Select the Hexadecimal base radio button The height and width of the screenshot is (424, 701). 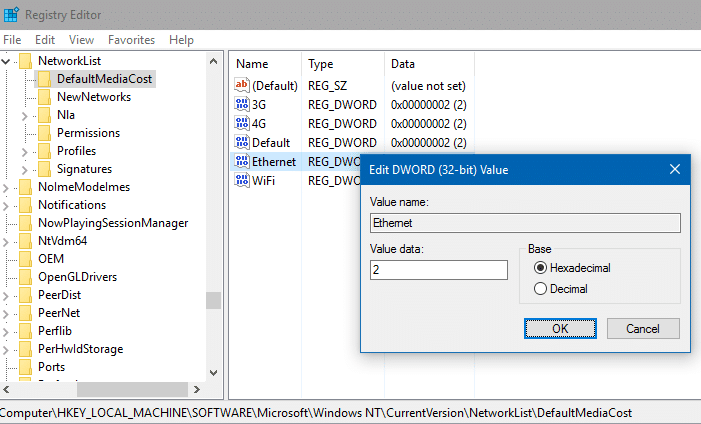pyautogui.click(x=541, y=268)
